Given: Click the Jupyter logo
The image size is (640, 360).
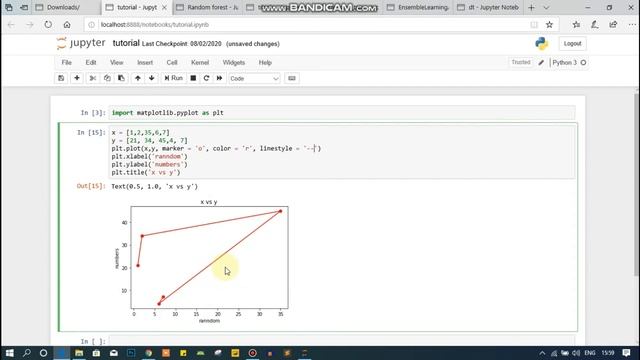Looking at the screenshot, I should tap(81, 43).
